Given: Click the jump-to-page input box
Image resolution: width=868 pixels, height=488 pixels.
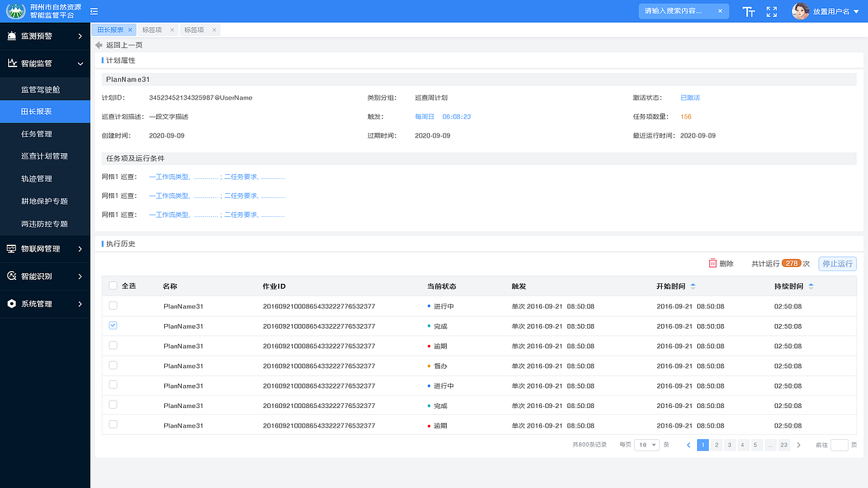Looking at the screenshot, I should [840, 445].
